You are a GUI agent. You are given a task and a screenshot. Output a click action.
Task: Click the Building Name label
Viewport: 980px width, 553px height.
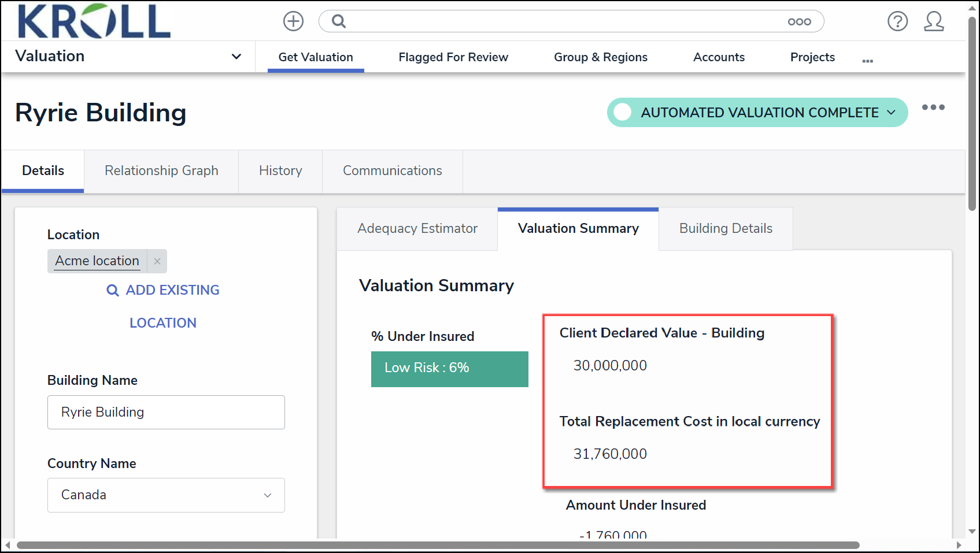click(93, 380)
